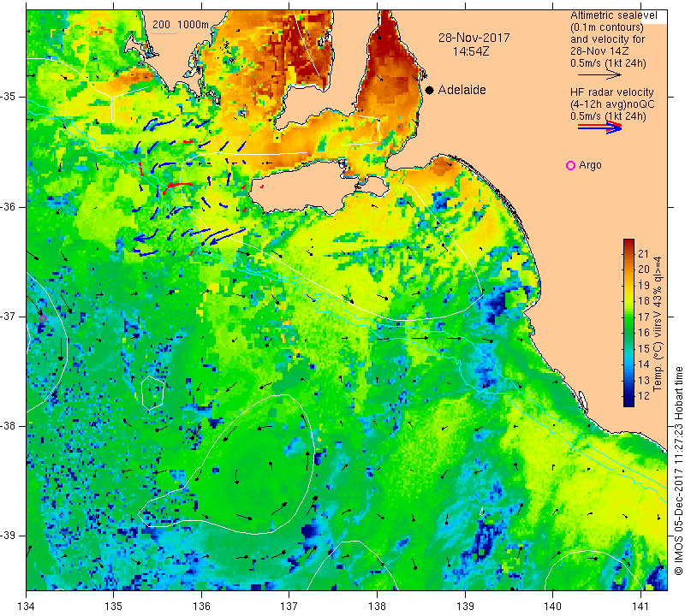Image resolution: width=685 pixels, height=616 pixels.
Task: Click the black altimetric velocity scale arrow
Action: coord(599,75)
